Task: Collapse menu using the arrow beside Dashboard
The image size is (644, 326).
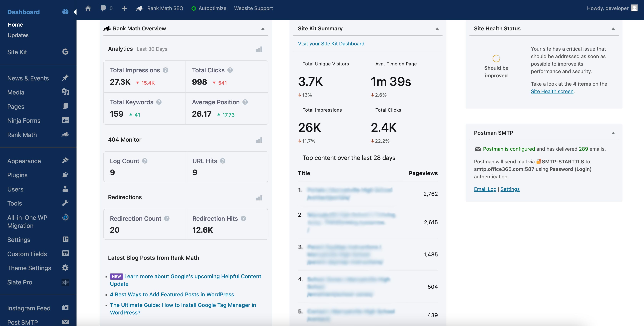Action: click(x=75, y=12)
